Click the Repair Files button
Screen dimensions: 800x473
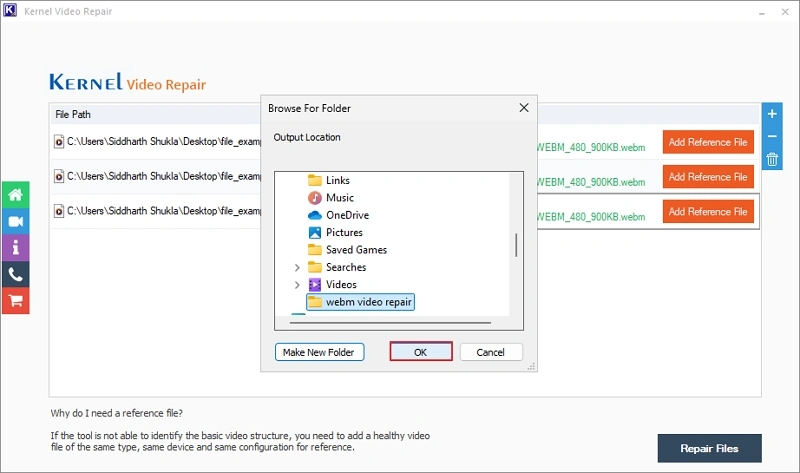click(x=709, y=448)
